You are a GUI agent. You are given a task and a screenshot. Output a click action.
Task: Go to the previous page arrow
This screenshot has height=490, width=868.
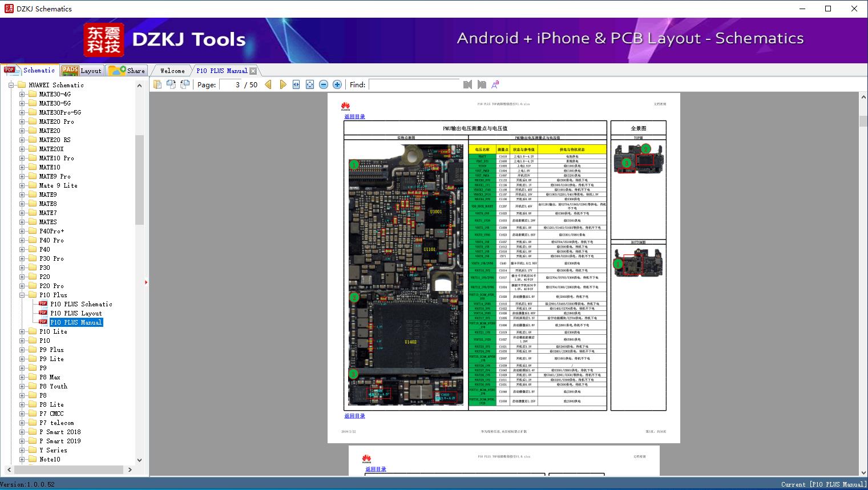268,84
